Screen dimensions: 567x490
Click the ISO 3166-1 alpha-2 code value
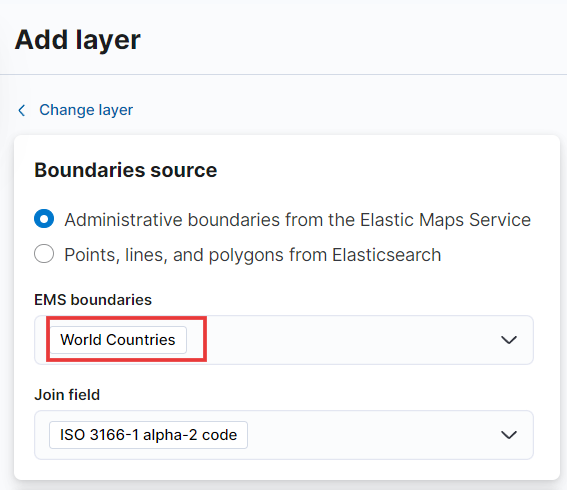point(148,435)
